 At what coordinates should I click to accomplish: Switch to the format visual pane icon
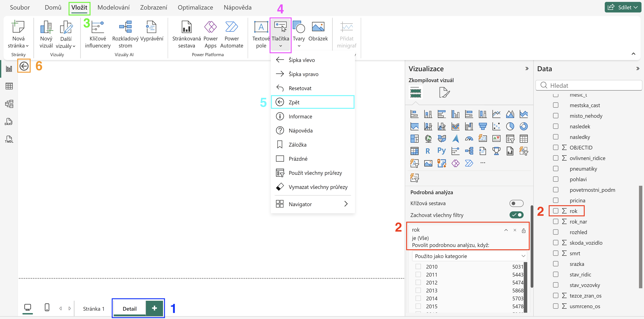[x=444, y=92]
